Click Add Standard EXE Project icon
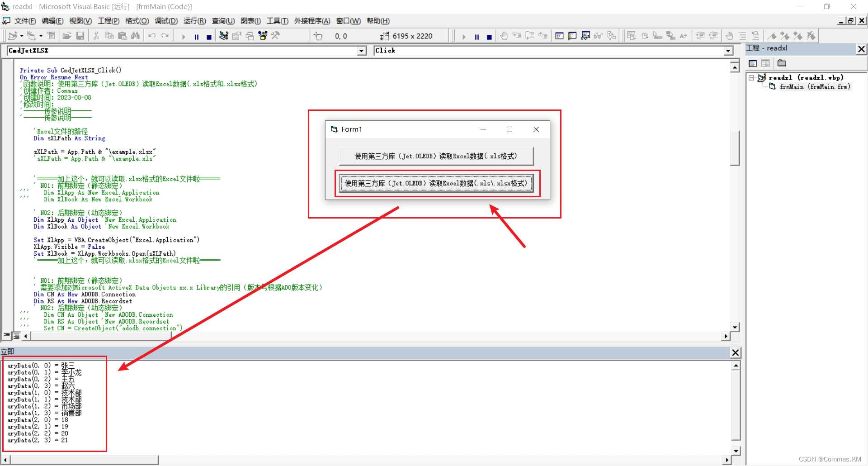The width and height of the screenshot is (868, 466). pyautogui.click(x=13, y=36)
